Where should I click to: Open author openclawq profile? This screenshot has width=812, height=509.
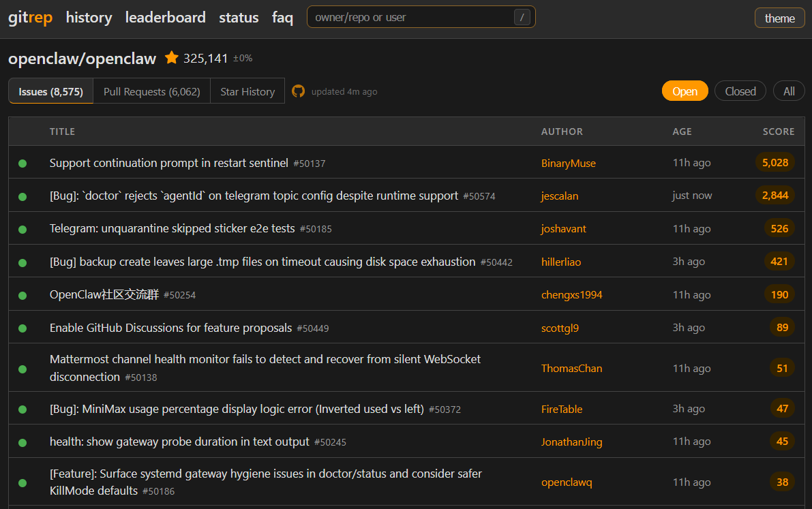(567, 482)
